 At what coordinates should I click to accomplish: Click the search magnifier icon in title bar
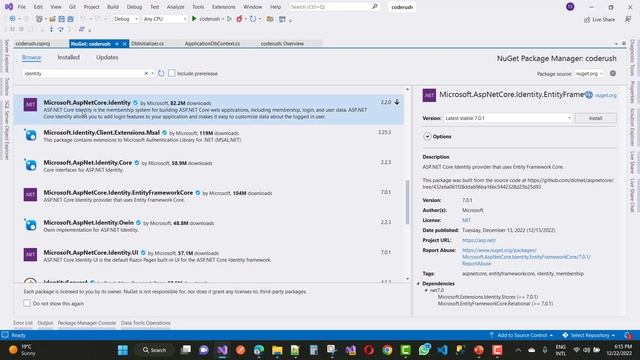point(375,7)
